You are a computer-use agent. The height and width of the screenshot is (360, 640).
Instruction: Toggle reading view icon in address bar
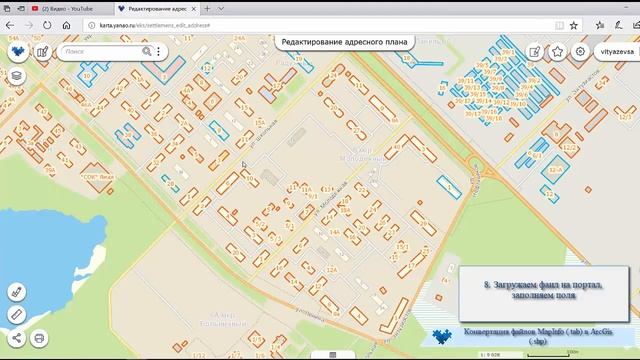tap(560, 25)
